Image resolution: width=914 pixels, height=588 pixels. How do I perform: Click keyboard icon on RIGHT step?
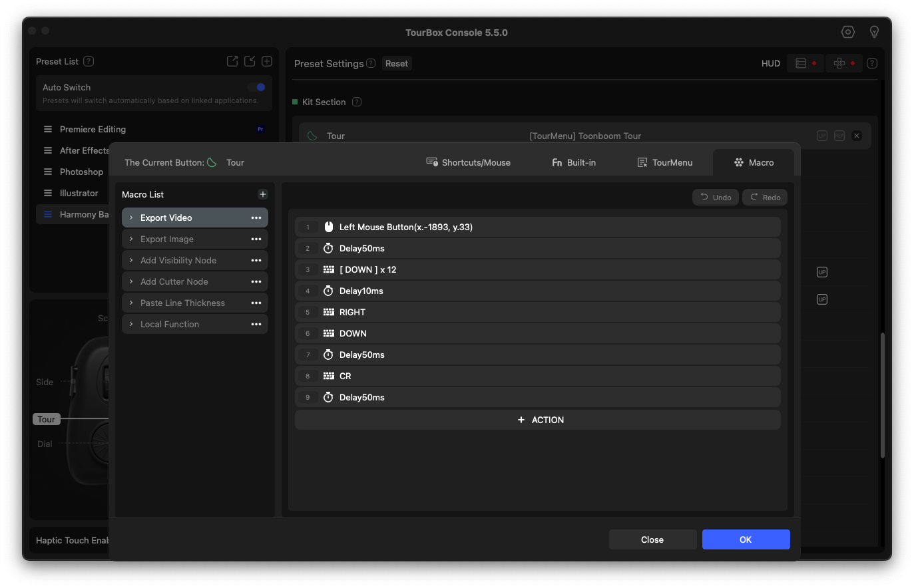pyautogui.click(x=328, y=312)
